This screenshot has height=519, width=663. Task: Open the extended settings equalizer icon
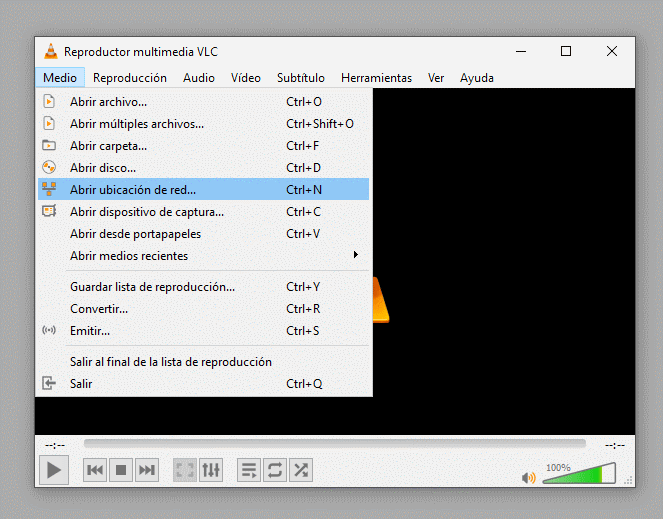tap(211, 470)
